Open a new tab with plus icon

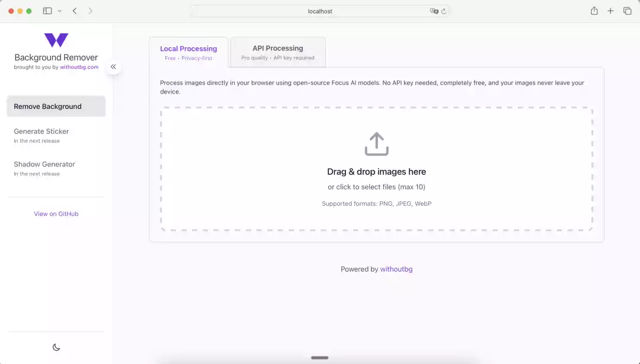tap(610, 11)
